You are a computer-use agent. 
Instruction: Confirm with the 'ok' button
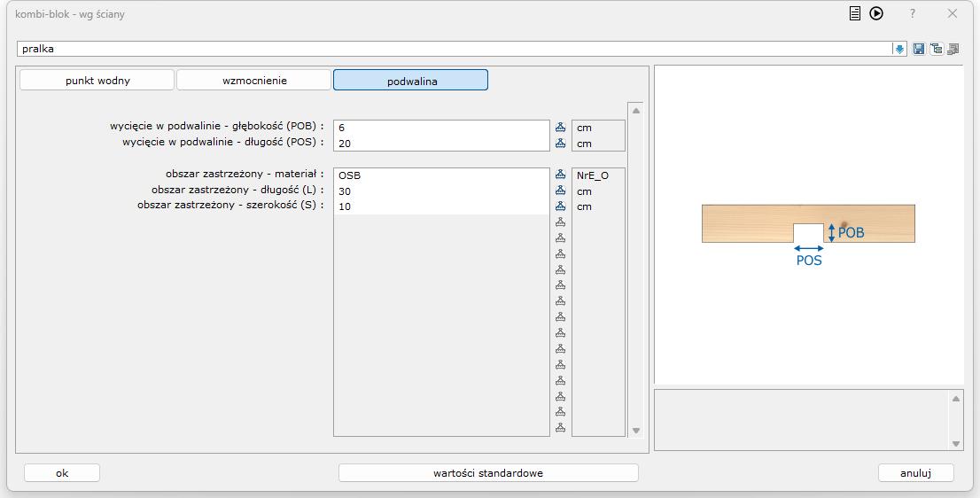pos(62,473)
